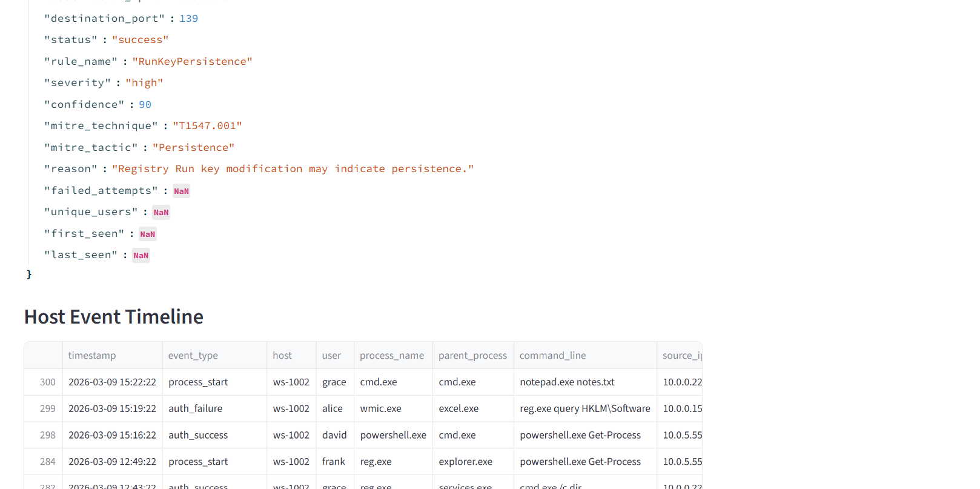This screenshot has width=980, height=489.
Task: Click the NaN value of first_seen
Action: point(148,234)
